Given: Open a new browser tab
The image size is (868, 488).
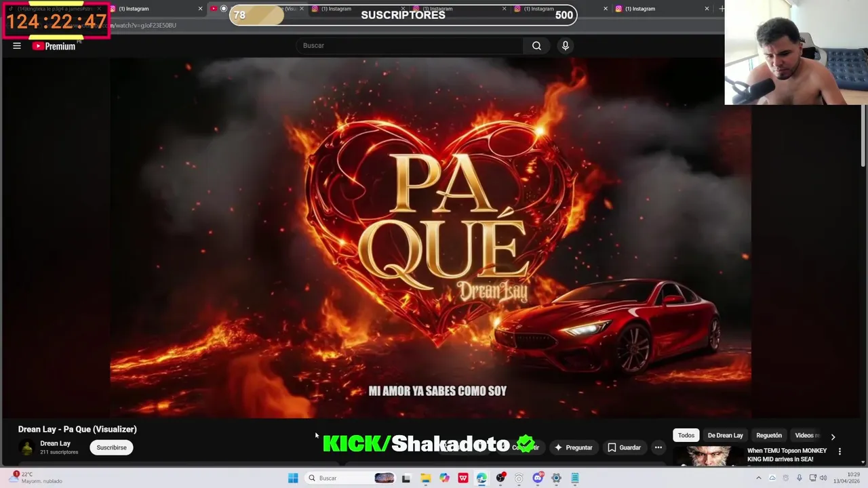Looking at the screenshot, I should coord(722,9).
